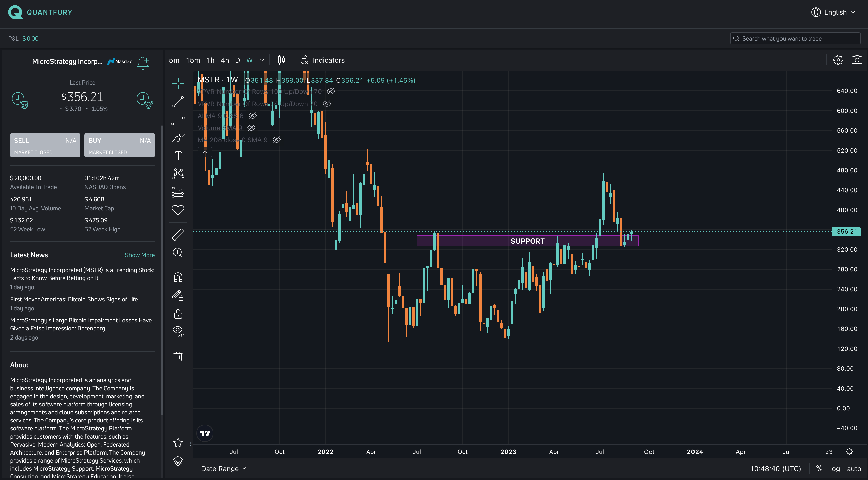Screen dimensions: 868x480
Task: Open the Fibonacci retracement tool
Action: coord(178,120)
